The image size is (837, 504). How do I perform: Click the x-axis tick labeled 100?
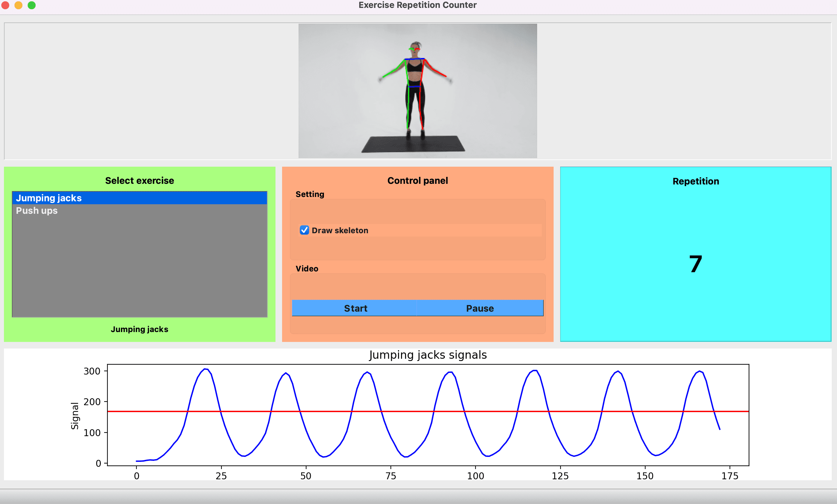(475, 476)
